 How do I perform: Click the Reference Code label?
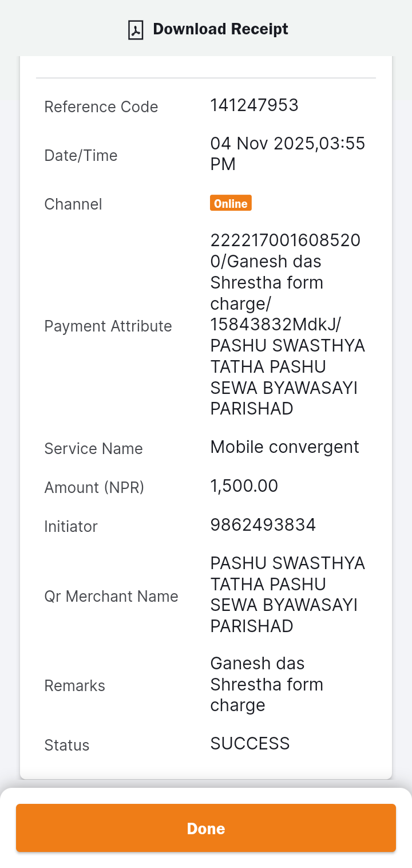coord(101,107)
